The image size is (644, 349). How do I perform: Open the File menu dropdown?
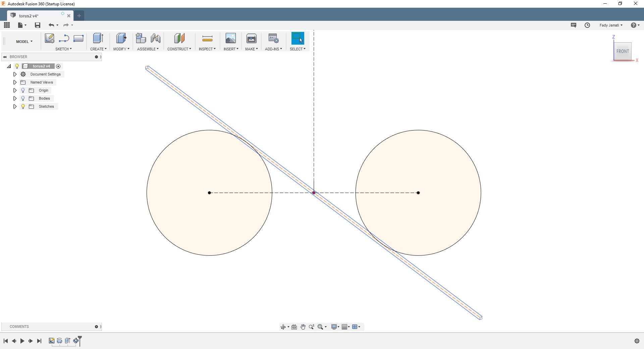pyautogui.click(x=22, y=25)
